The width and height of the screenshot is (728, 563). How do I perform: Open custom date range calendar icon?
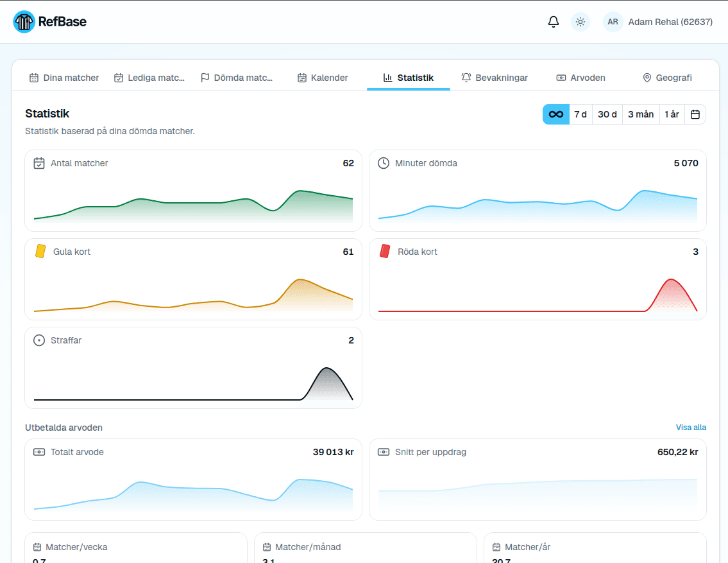(x=695, y=114)
